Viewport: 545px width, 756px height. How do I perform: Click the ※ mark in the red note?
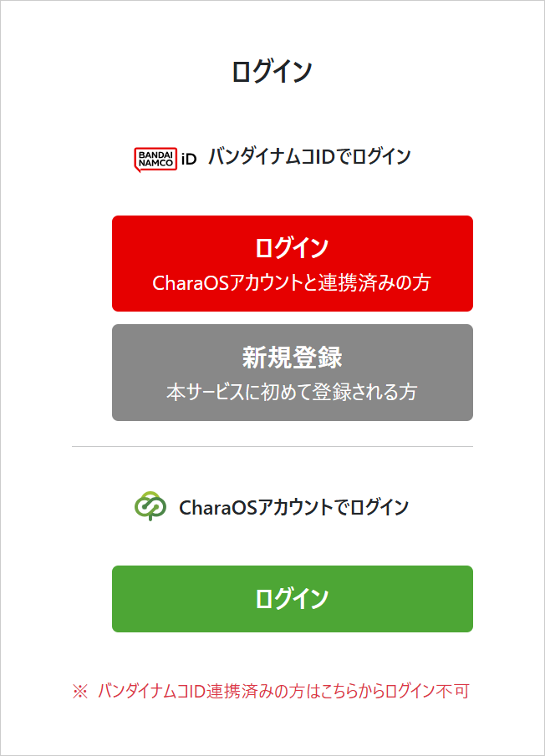(79, 692)
